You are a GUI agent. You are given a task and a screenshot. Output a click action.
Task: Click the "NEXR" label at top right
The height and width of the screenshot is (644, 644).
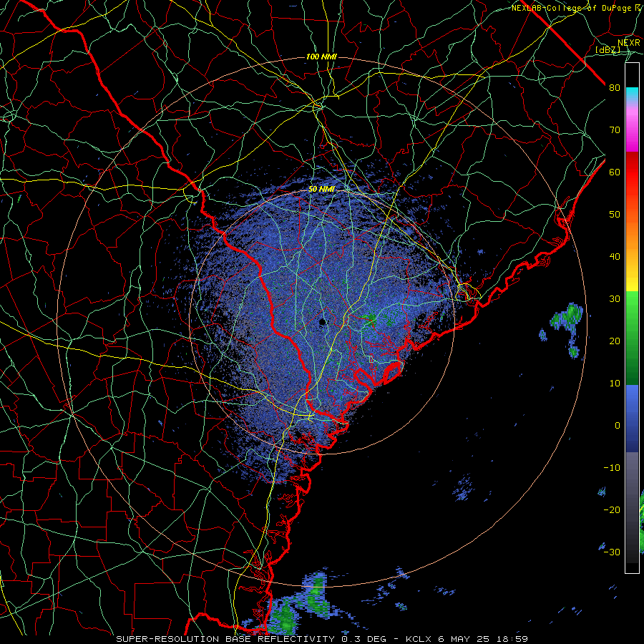click(628, 42)
